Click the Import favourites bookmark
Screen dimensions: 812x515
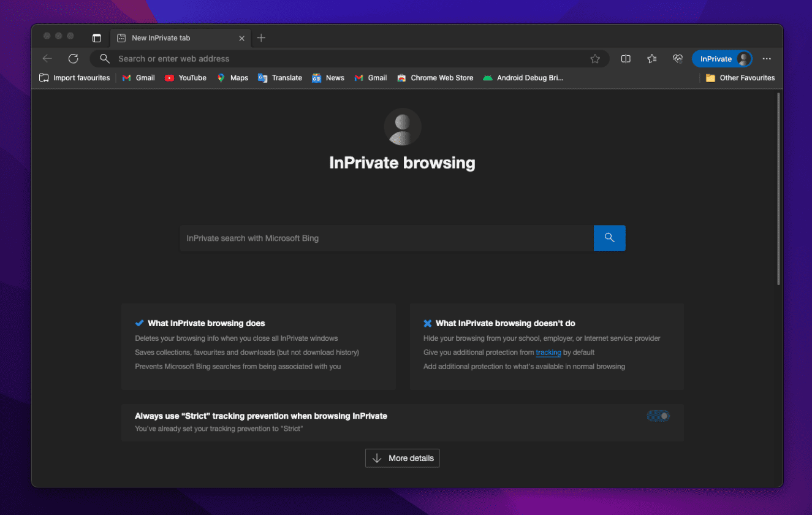point(75,78)
